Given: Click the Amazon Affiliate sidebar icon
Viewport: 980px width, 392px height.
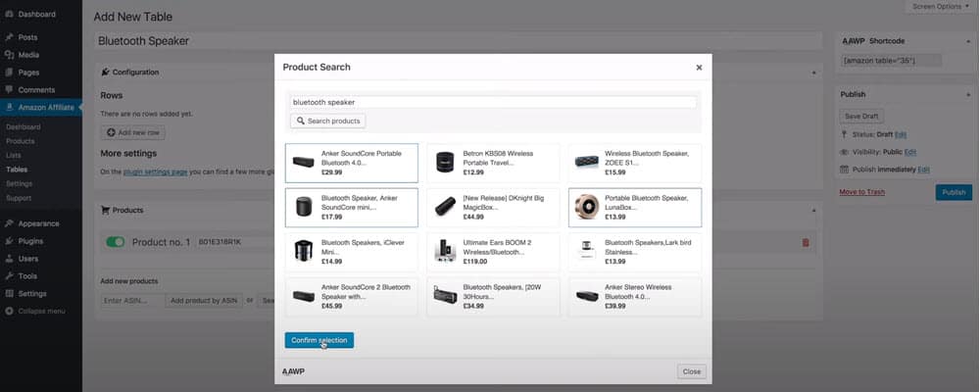Looking at the screenshot, I should pos(10,107).
